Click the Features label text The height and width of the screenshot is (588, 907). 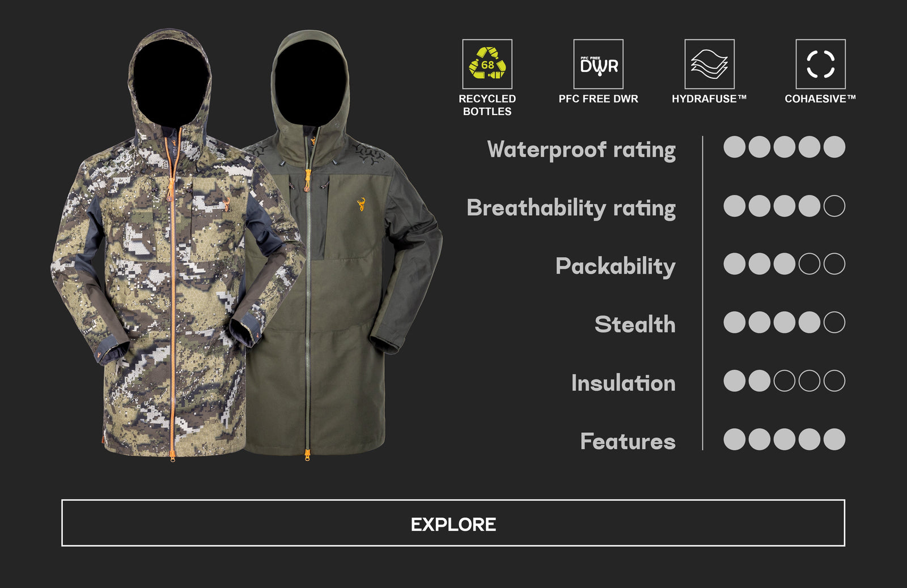pos(628,441)
